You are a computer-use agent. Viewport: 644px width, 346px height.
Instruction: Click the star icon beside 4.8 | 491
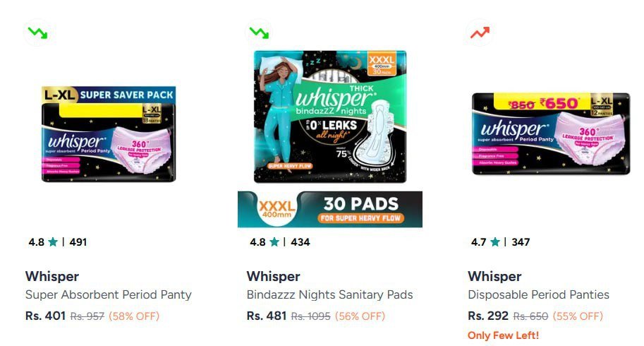pos(53,242)
